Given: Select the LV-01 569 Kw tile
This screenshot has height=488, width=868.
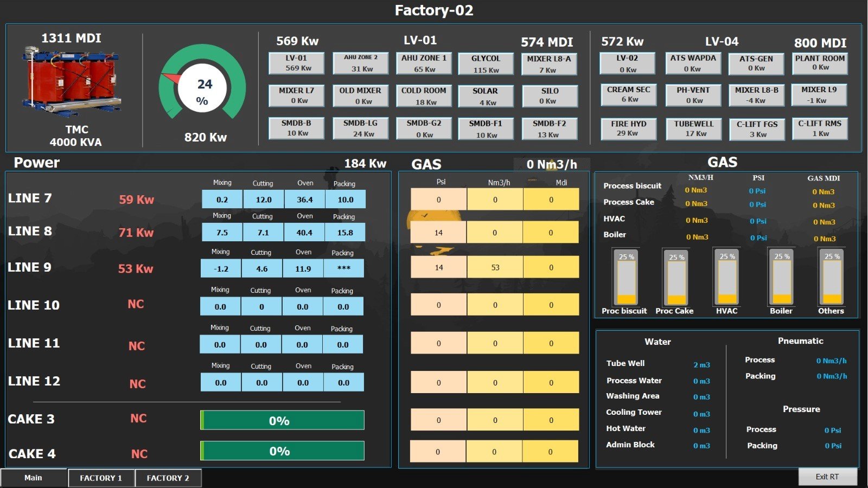Looking at the screenshot, I should coord(297,63).
